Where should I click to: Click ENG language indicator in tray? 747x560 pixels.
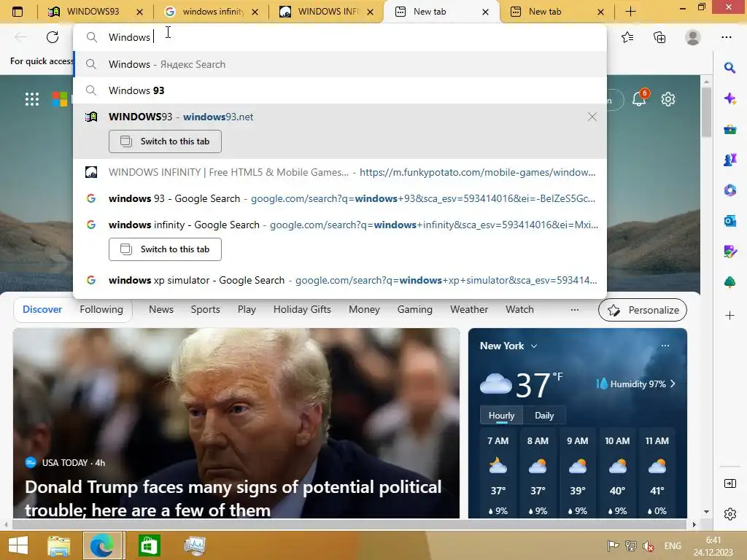coord(673,546)
